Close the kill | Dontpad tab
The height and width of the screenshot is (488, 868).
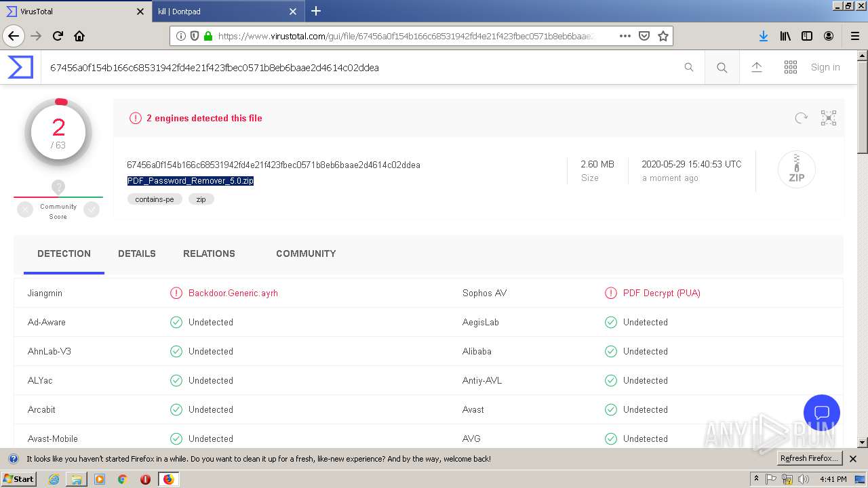293,11
